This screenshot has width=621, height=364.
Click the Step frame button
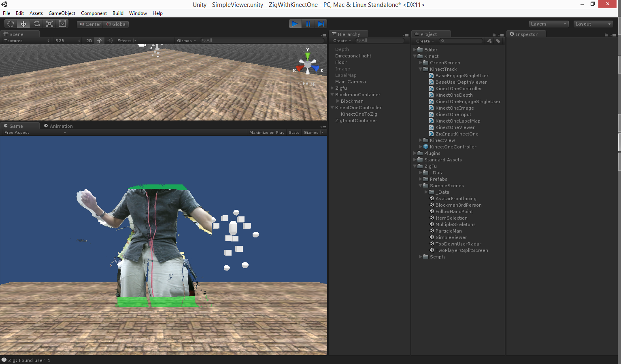pyautogui.click(x=321, y=24)
